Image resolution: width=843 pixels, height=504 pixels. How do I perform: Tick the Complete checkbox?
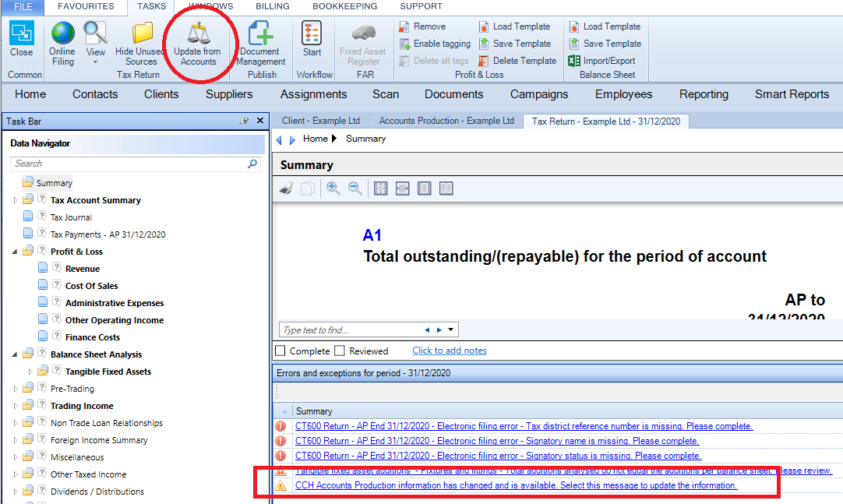pos(280,351)
